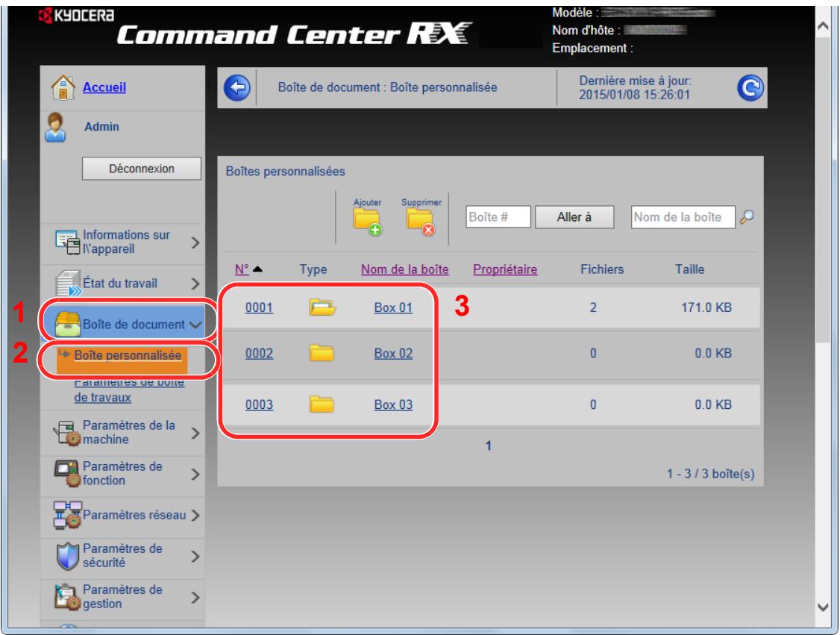Expand Paramètres de la machine chevron
Screen dimensions: 840x635
[x=195, y=433]
